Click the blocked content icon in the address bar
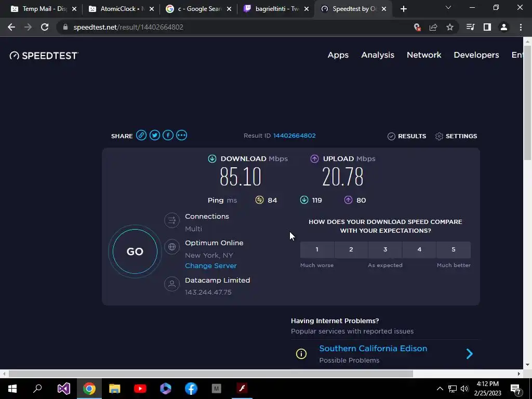Screen dimensions: 532x399 click(x=417, y=27)
